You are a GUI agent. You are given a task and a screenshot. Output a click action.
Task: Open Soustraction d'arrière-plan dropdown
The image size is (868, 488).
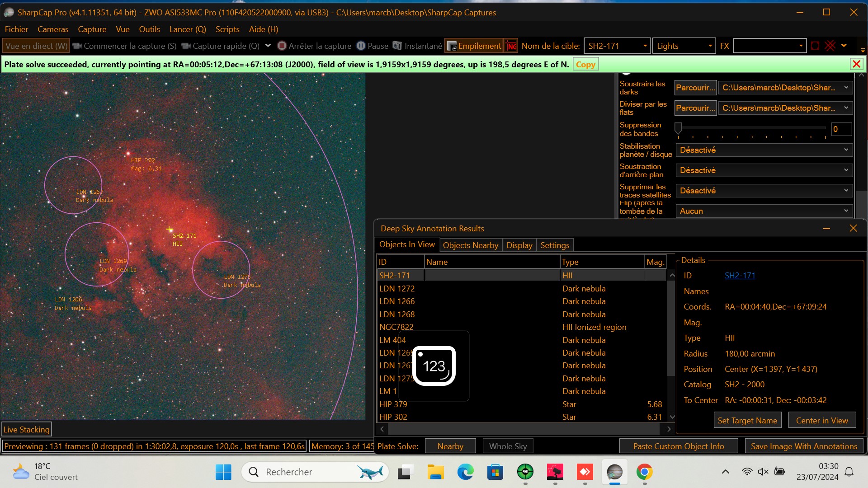click(x=764, y=170)
